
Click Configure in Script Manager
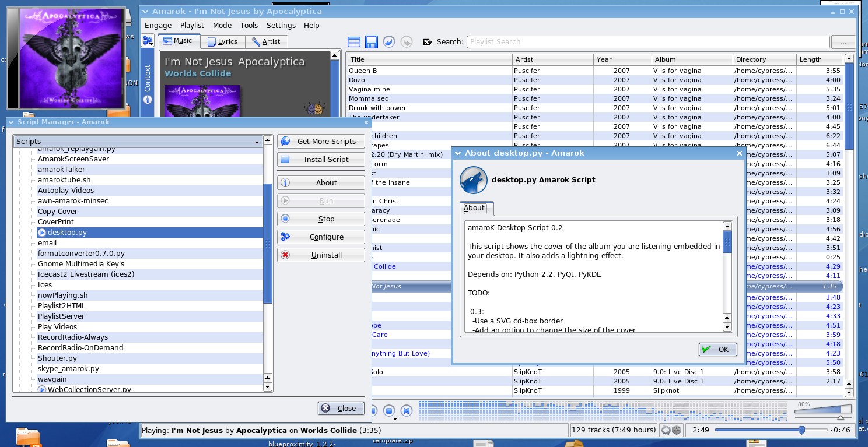(x=321, y=237)
